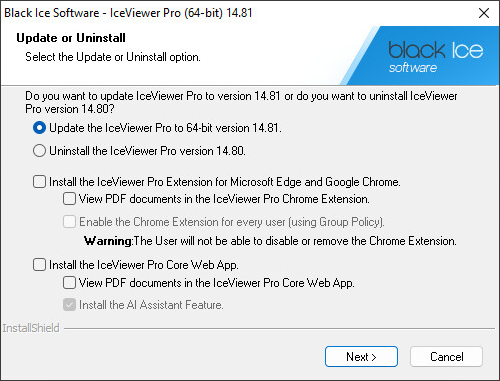
Task: Enable the Edge and Chrome Extension install checkbox
Action: pyautogui.click(x=39, y=182)
